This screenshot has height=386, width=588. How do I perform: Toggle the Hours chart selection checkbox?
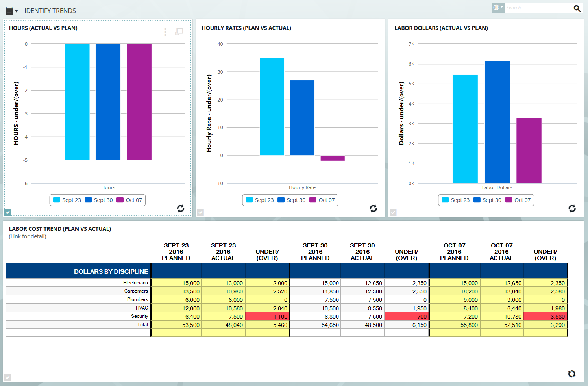8,212
